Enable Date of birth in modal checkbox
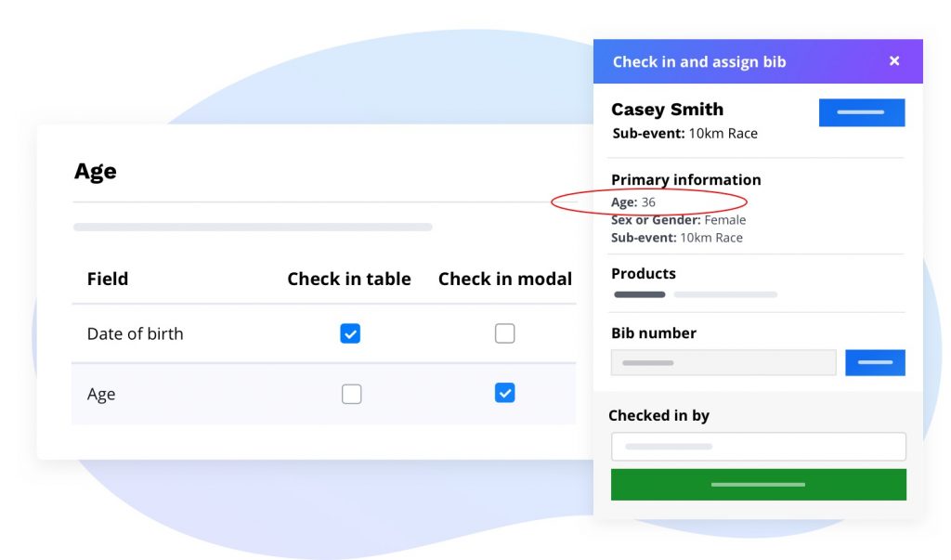 pos(504,333)
